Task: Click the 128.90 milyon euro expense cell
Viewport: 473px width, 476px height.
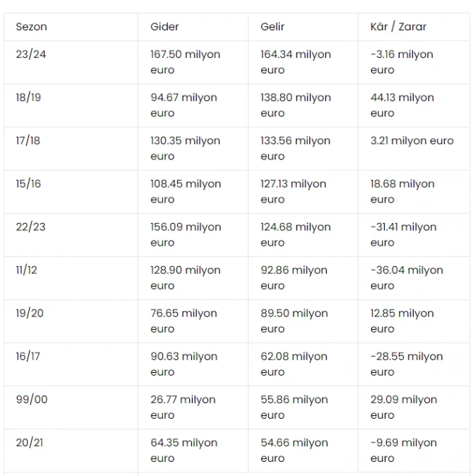Action: point(193,278)
